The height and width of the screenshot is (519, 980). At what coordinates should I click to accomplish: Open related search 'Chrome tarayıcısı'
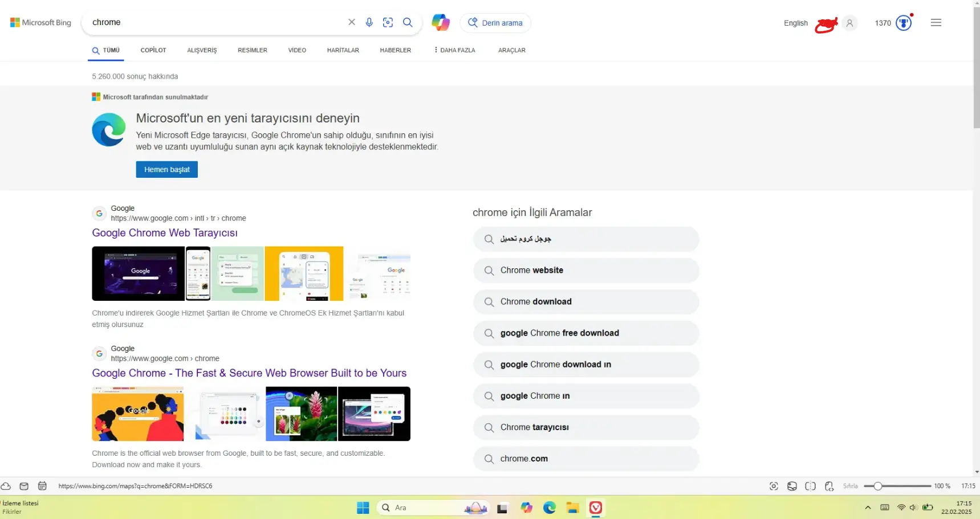pyautogui.click(x=586, y=427)
